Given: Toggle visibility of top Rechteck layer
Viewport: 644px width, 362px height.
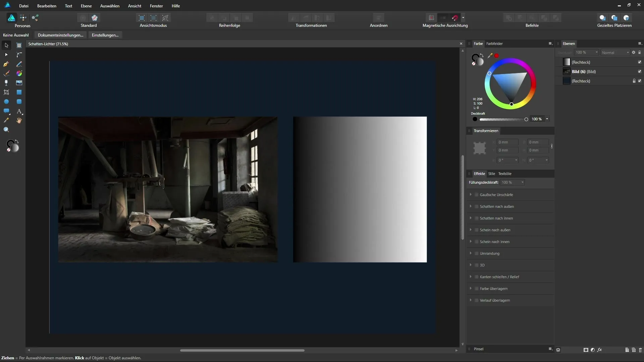Looking at the screenshot, I should point(640,62).
